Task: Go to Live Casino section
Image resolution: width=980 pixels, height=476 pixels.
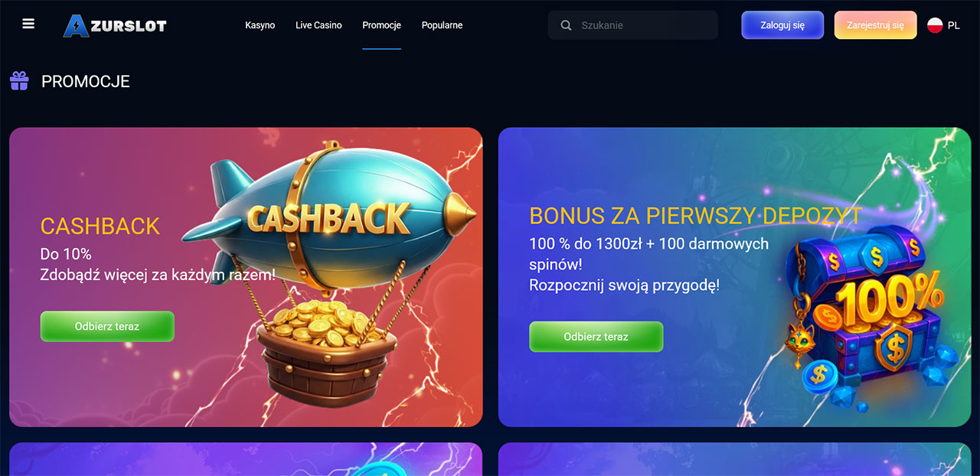Action: pyautogui.click(x=318, y=25)
